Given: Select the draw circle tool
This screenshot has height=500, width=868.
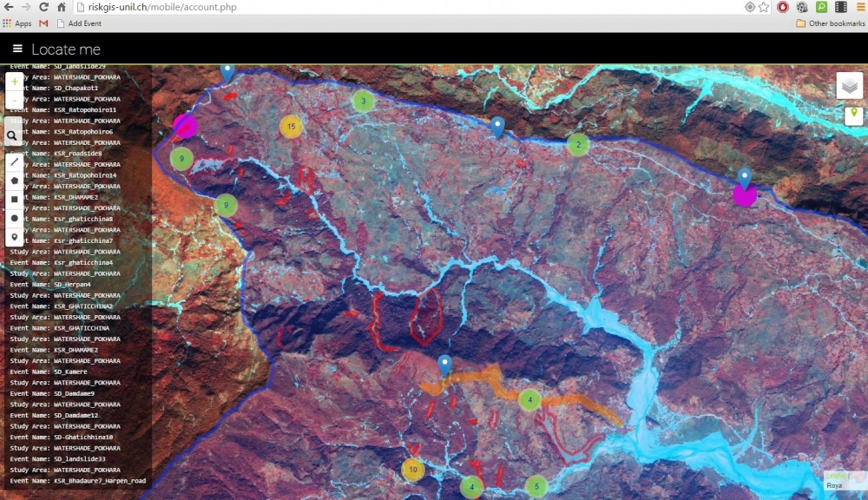Looking at the screenshot, I should click(x=15, y=219).
